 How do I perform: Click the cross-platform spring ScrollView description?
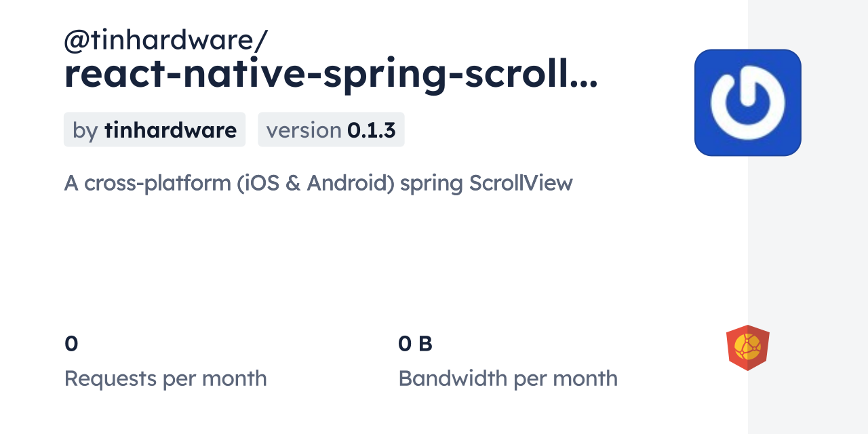click(x=318, y=183)
